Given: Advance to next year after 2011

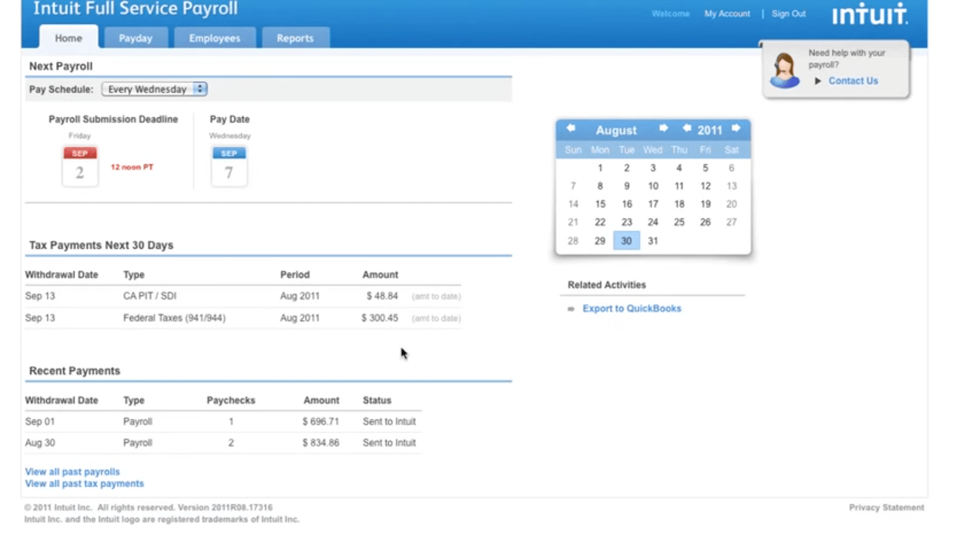Looking at the screenshot, I should pyautogui.click(x=736, y=128).
